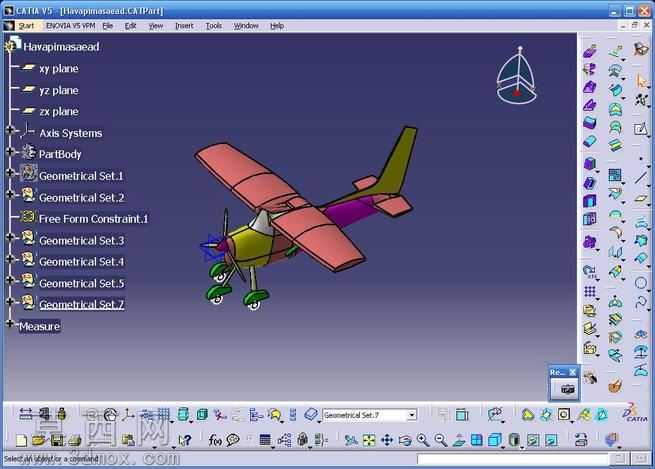Image resolution: width=655 pixels, height=469 pixels.
Task: Toggle the Sketcher grid icon
Action: [164, 414]
